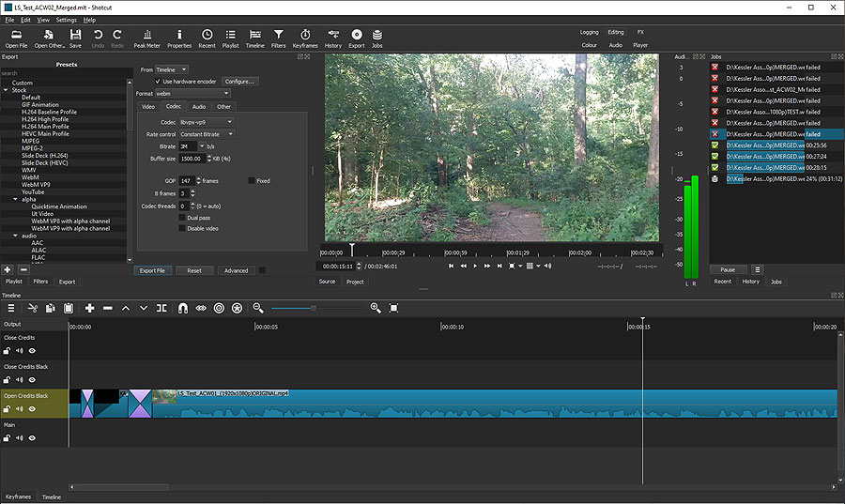Click the Reset button

pyautogui.click(x=194, y=271)
